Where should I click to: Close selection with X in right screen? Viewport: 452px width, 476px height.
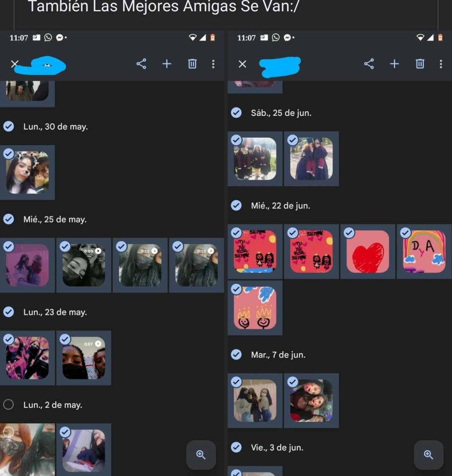coord(242,64)
